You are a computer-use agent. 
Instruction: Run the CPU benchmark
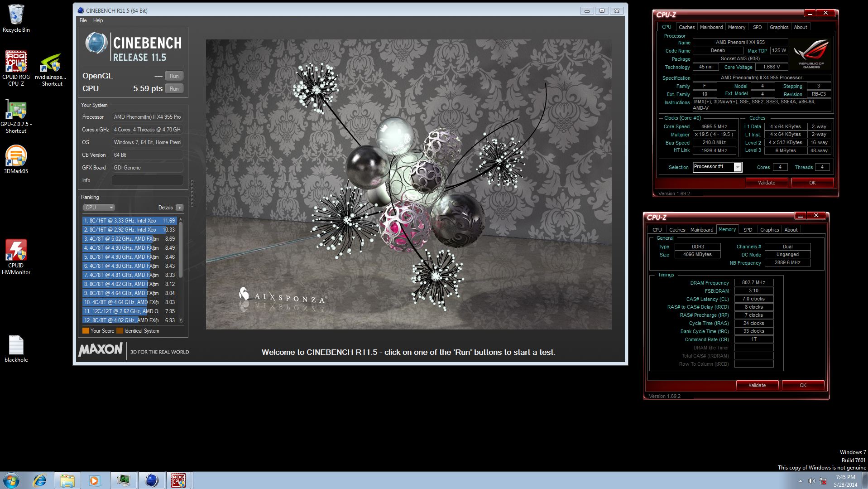click(174, 88)
